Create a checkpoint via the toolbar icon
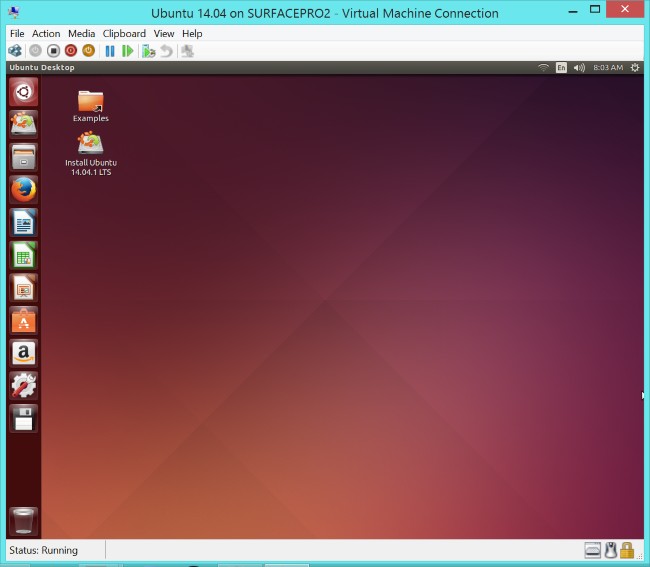This screenshot has height=567, width=650. pos(148,51)
